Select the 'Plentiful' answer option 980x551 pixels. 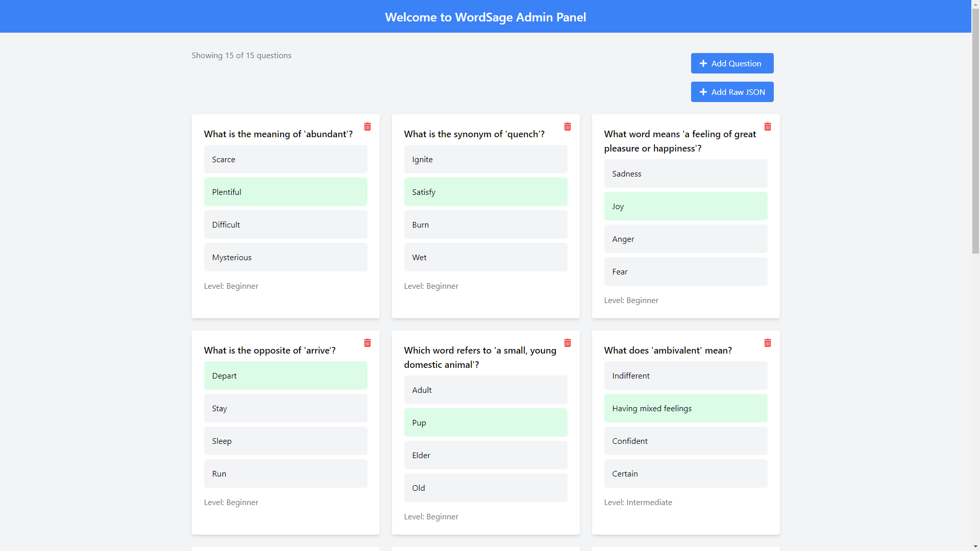[x=285, y=192]
